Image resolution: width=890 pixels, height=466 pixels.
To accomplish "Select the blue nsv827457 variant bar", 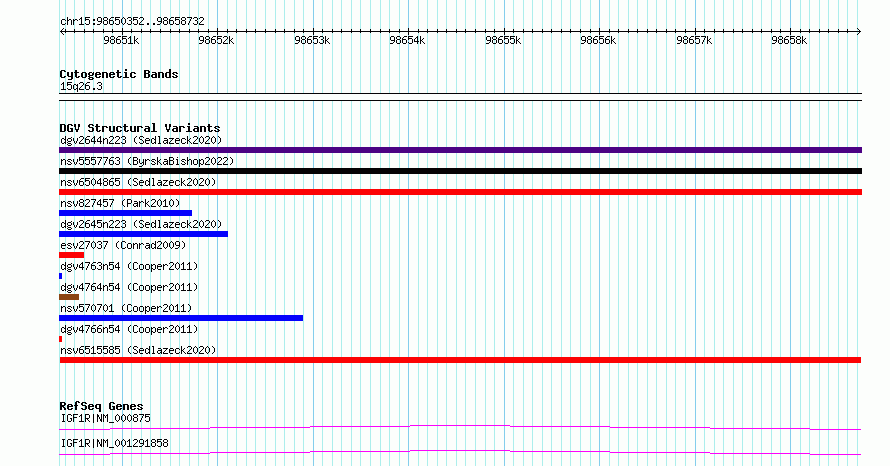I will (x=125, y=213).
